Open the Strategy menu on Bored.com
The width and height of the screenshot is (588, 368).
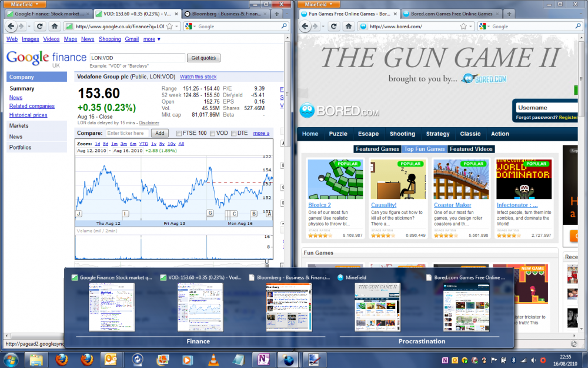coord(437,134)
